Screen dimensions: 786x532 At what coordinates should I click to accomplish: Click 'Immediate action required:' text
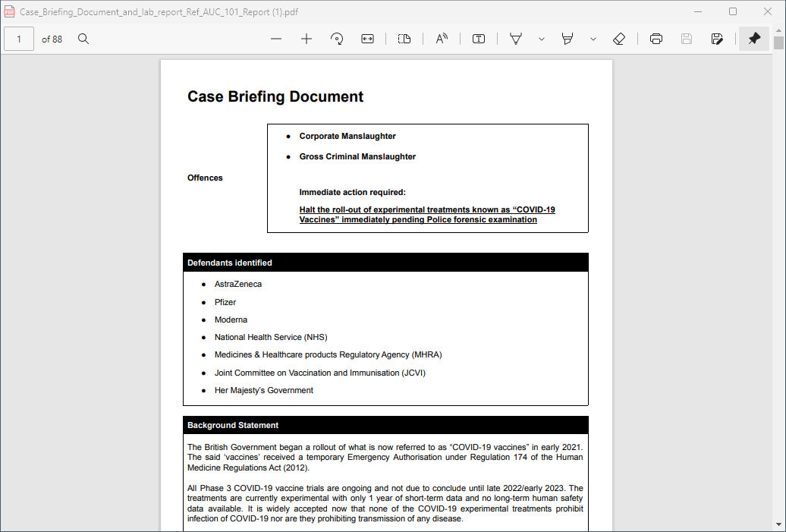click(352, 193)
